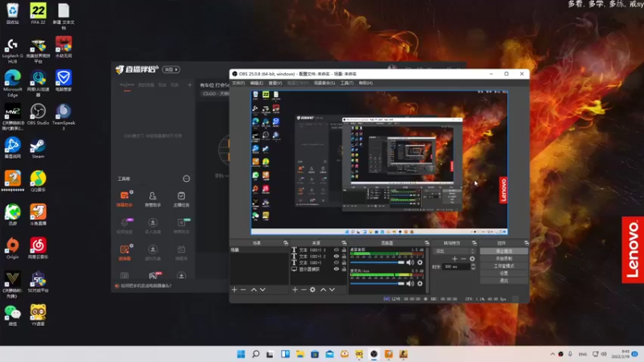Screen dimensions: 644x362
Task: Open OBS 设置 settings button
Action: (x=504, y=274)
